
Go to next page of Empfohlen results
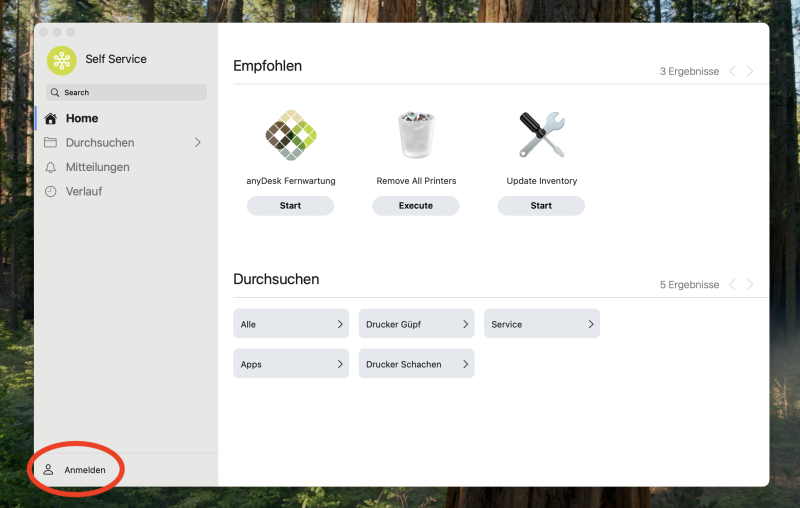[750, 71]
